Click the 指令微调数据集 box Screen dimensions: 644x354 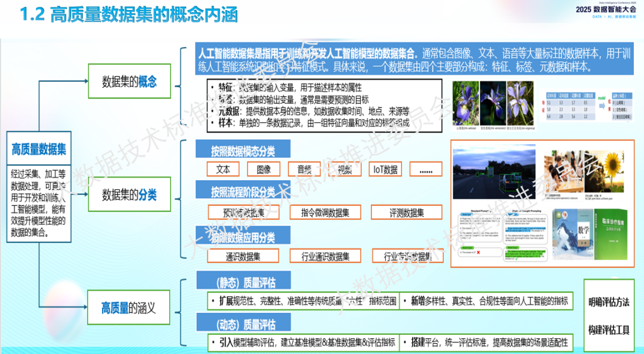tap(326, 213)
